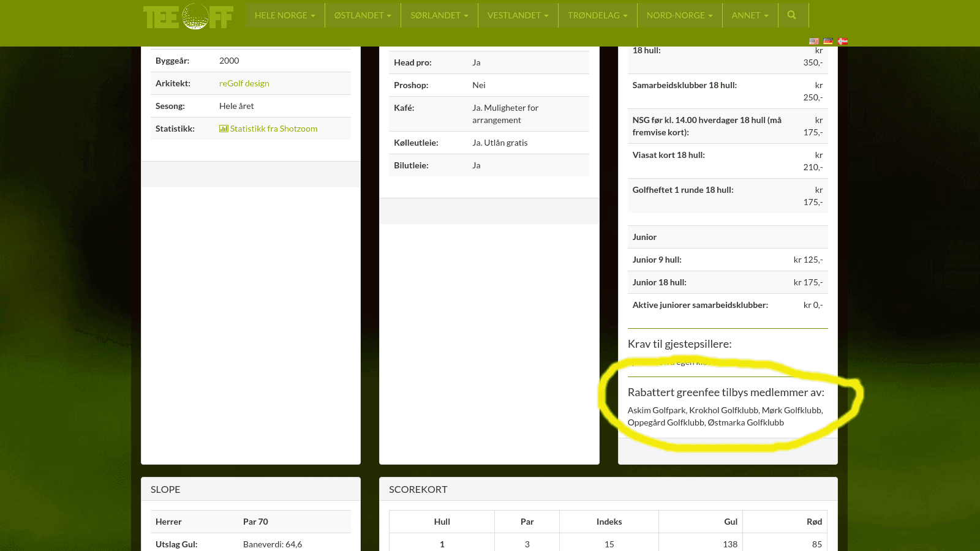Screen dimensions: 980x551
Task: Open the VESTLANDET dropdown menu
Action: [x=518, y=15]
